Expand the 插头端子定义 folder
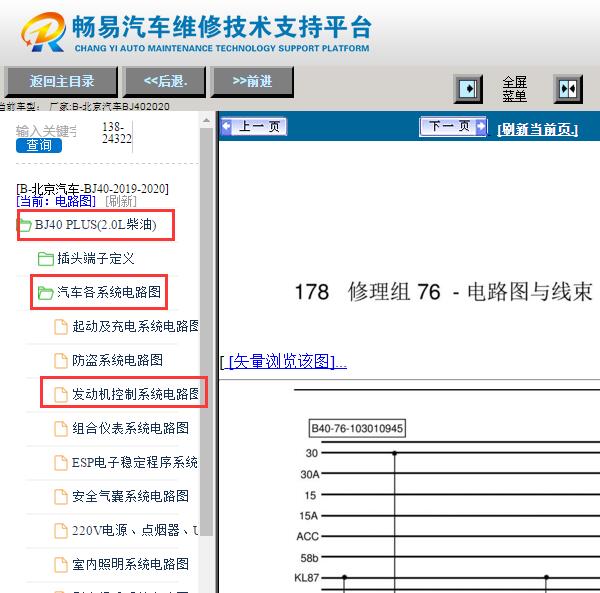 point(96,259)
